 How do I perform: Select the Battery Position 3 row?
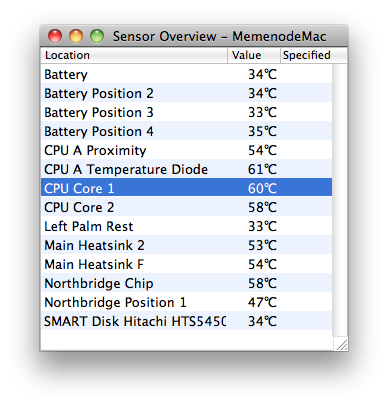tap(186, 112)
